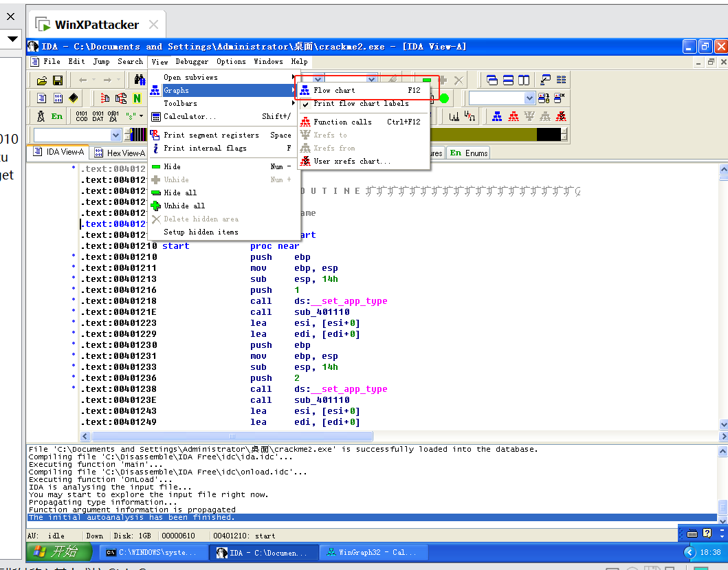Click the 0101 COD convert-to-code icon
Screen dimensions: 728x570
point(82,116)
